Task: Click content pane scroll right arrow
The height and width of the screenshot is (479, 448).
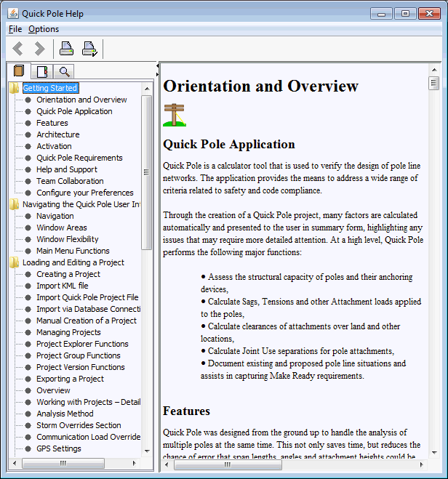Action: click(422, 464)
